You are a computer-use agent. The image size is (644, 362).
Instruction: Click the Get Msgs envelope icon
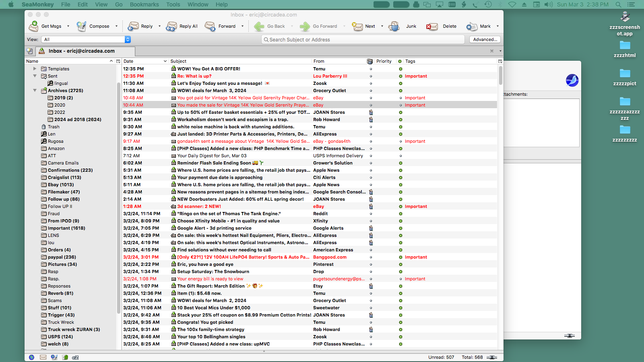click(34, 26)
